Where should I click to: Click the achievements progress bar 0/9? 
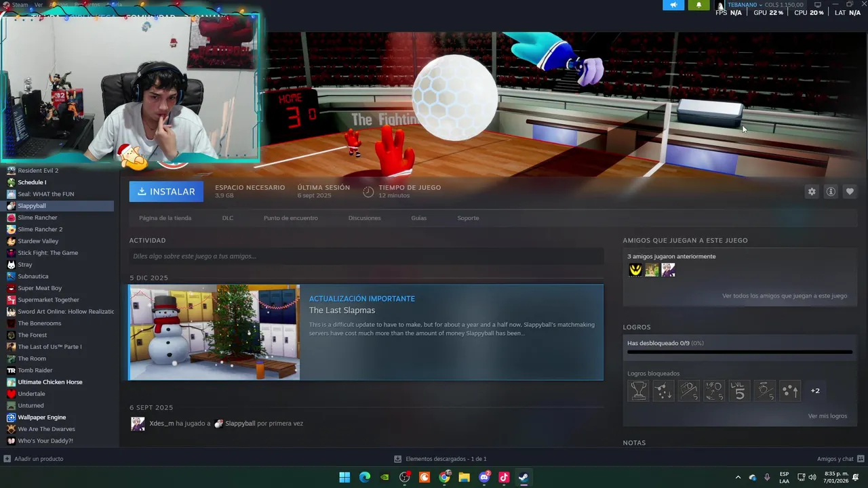pyautogui.click(x=739, y=352)
